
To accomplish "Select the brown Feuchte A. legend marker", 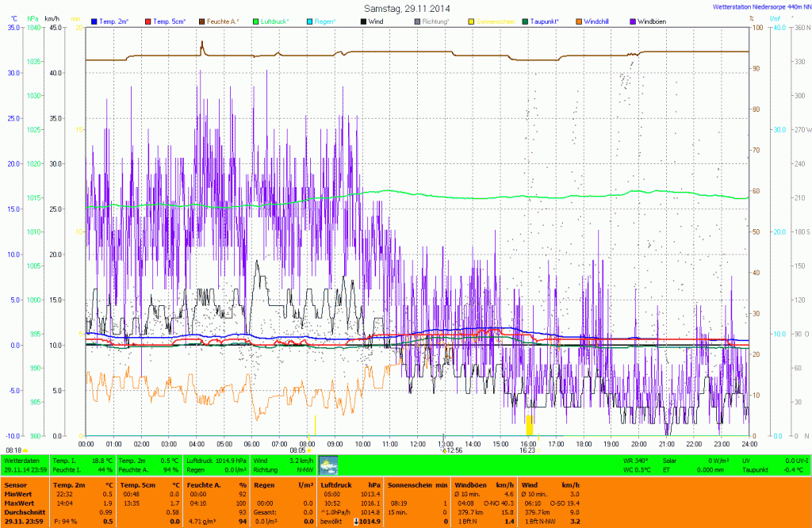I will click(201, 21).
